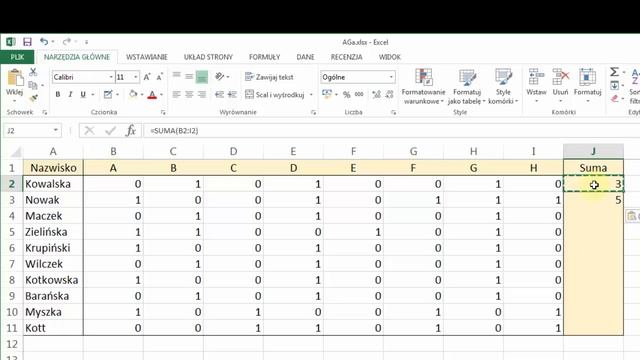Switch to WIDOK tab
The image size is (640, 360).
coord(390,57)
